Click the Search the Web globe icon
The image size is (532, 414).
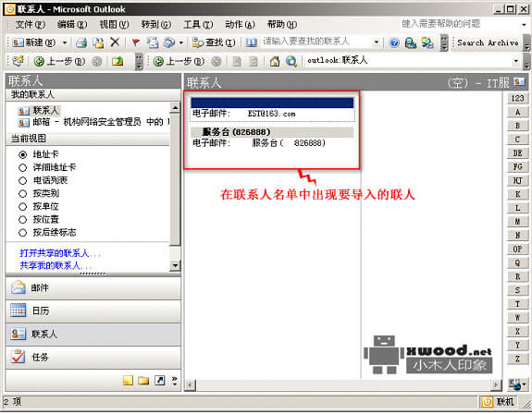291,61
